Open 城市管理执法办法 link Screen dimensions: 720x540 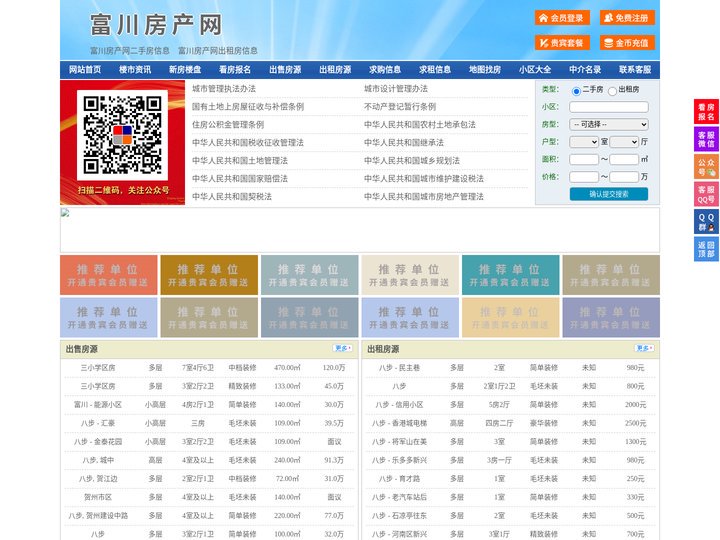pyautogui.click(x=224, y=89)
